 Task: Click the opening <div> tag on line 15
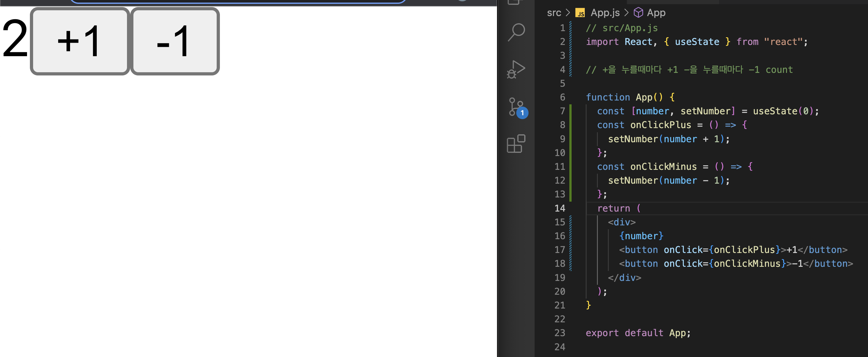(622, 222)
